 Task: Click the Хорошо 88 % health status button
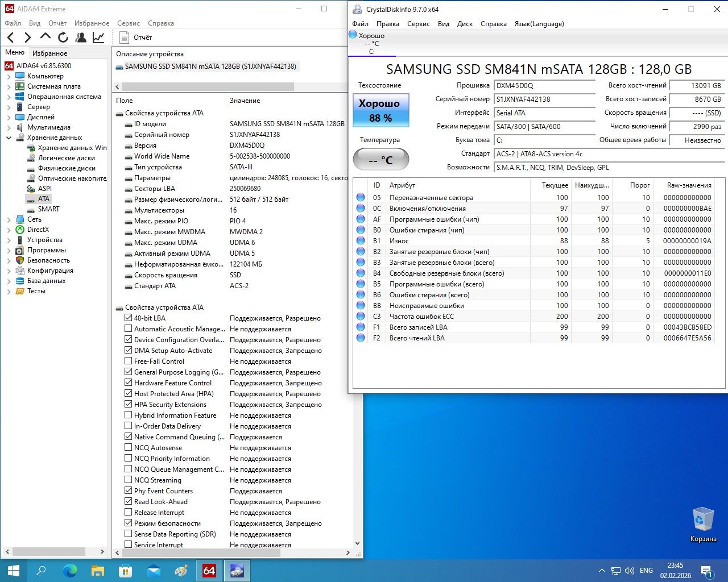[x=380, y=110]
